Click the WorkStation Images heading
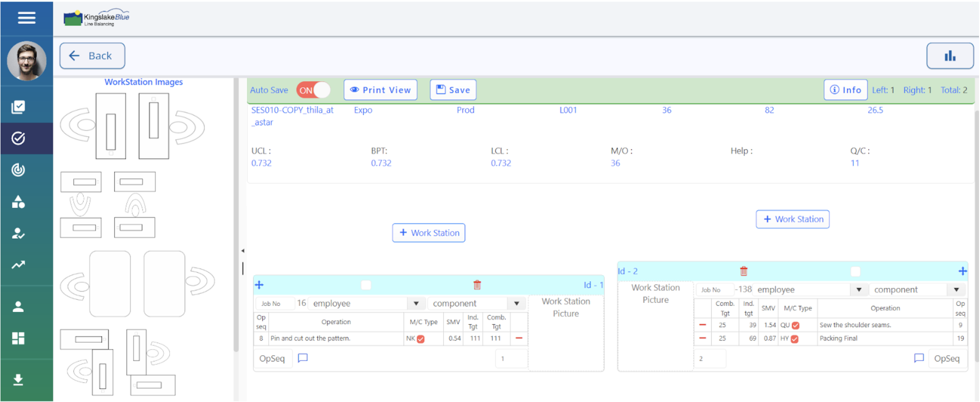 [144, 82]
